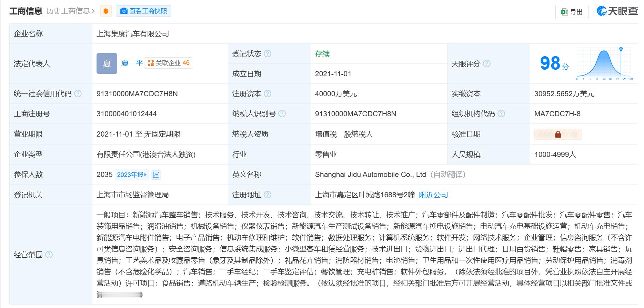
Task: Open legal representative 夏一平 link
Action: (x=132, y=63)
